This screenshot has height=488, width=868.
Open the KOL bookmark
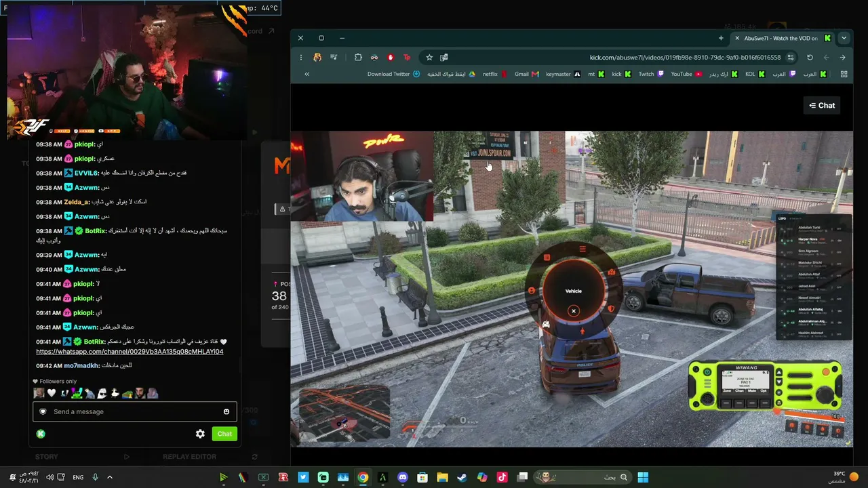755,74
